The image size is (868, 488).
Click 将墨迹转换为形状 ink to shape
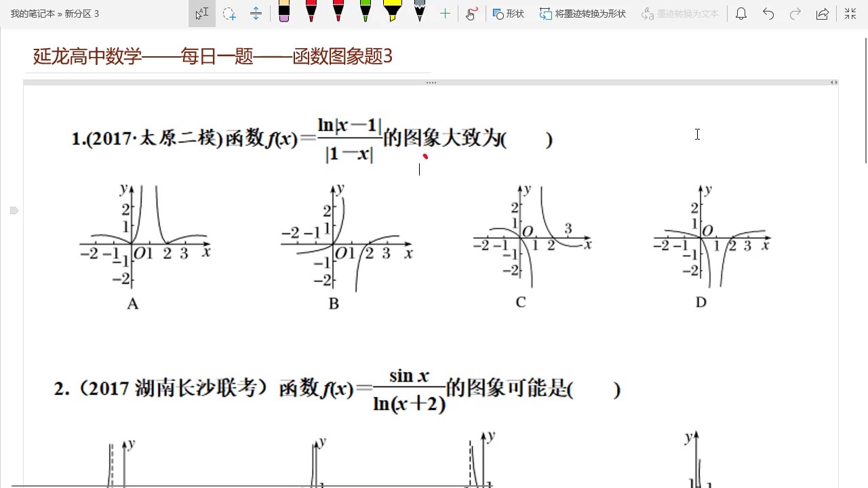[x=583, y=14]
